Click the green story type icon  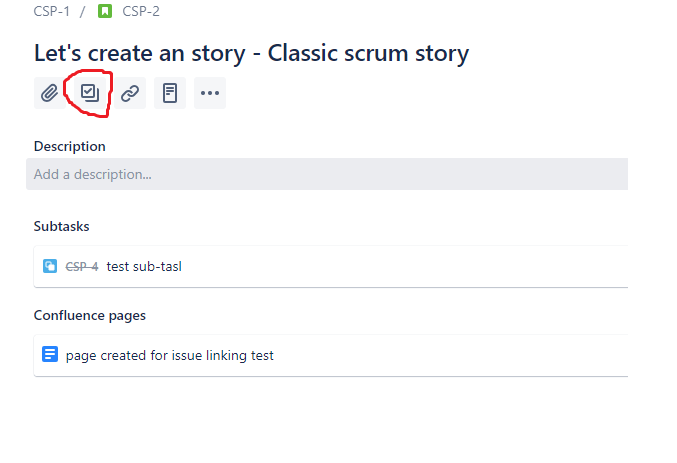(x=105, y=11)
